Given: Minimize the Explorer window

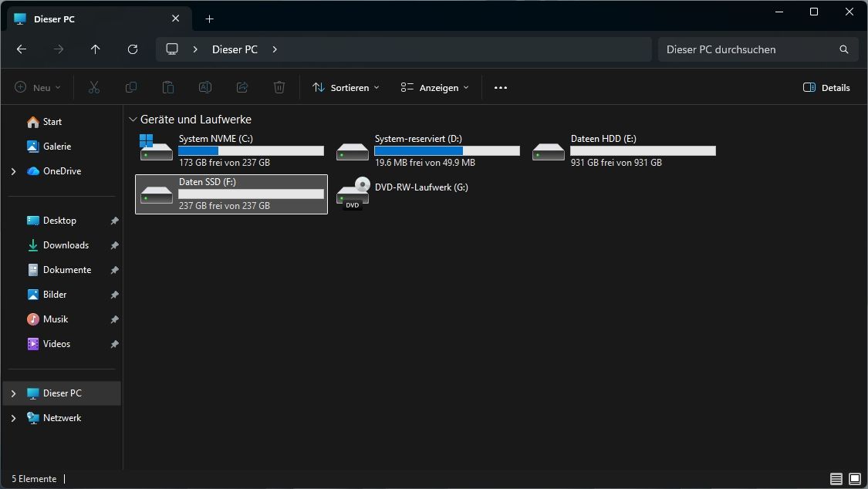Looking at the screenshot, I should pos(779,12).
